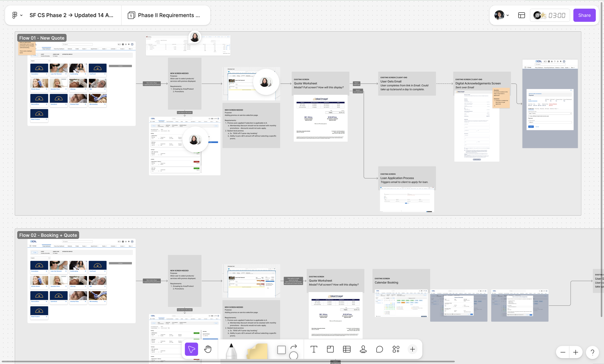Open the stamp tool
The image size is (604, 364).
click(363, 349)
